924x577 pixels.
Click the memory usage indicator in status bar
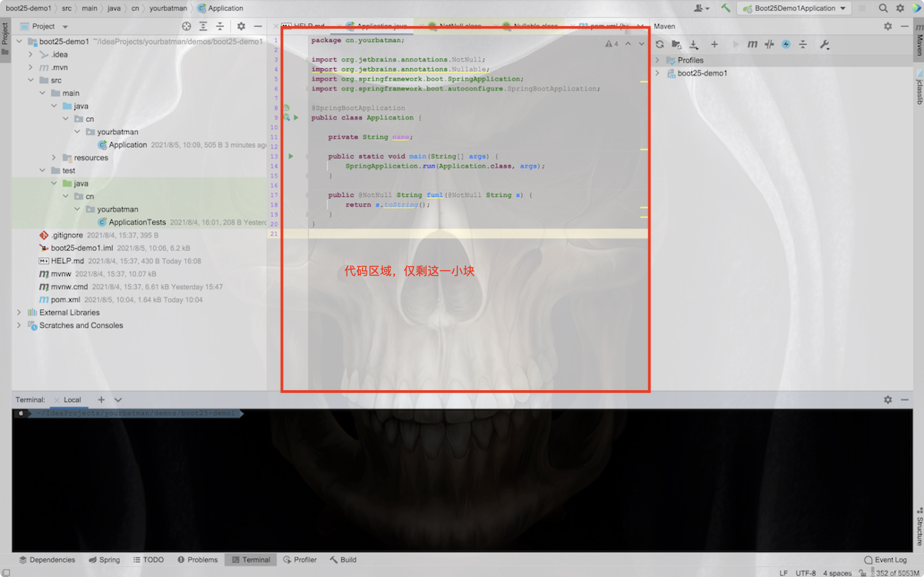point(897,573)
